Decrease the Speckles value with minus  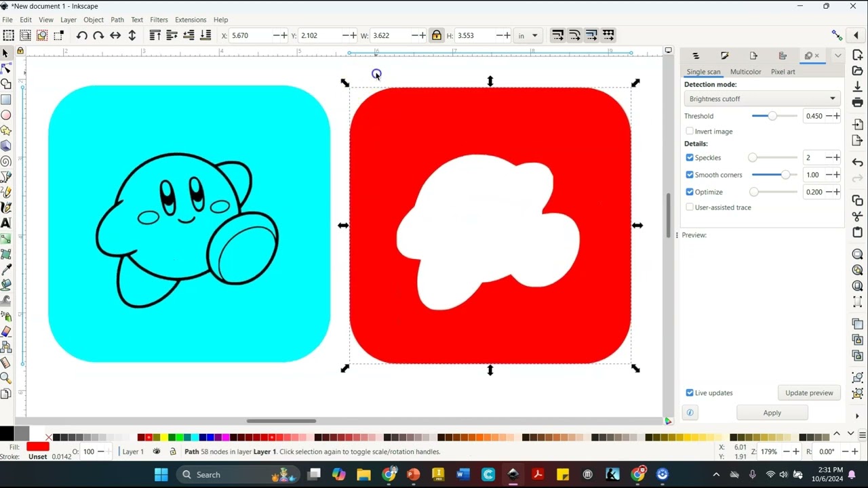click(828, 157)
